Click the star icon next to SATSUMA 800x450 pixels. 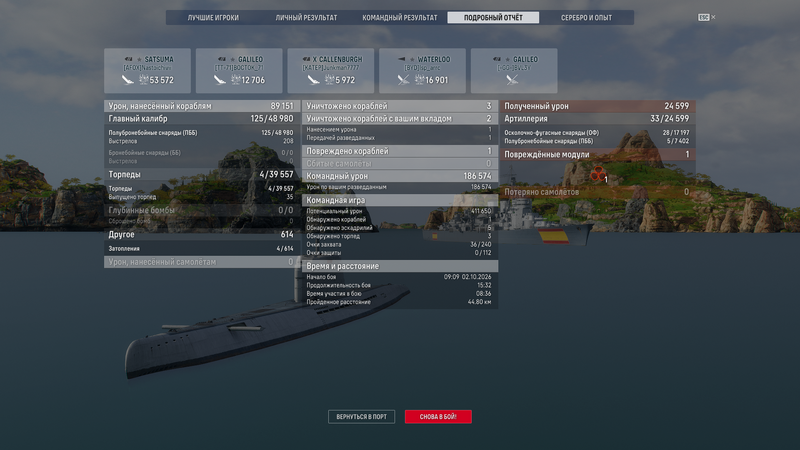point(139,60)
